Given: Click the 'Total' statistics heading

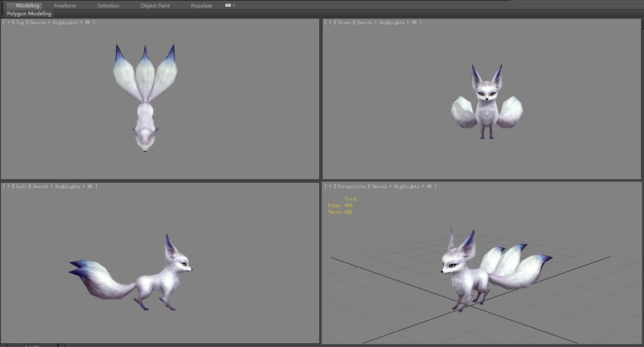Looking at the screenshot, I should pyautogui.click(x=351, y=199).
